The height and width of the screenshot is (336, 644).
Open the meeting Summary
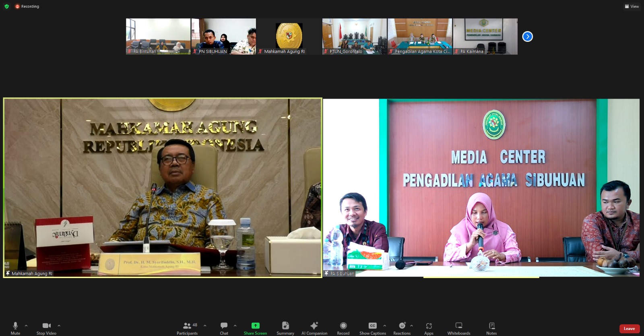pos(285,328)
